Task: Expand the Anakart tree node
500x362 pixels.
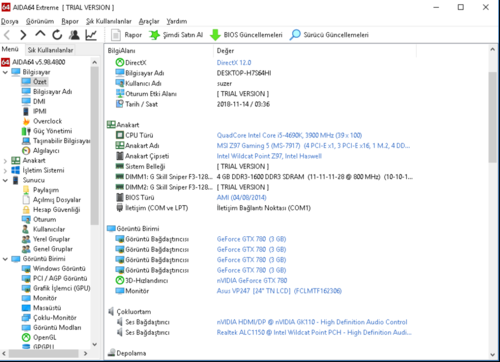Action: 5,161
